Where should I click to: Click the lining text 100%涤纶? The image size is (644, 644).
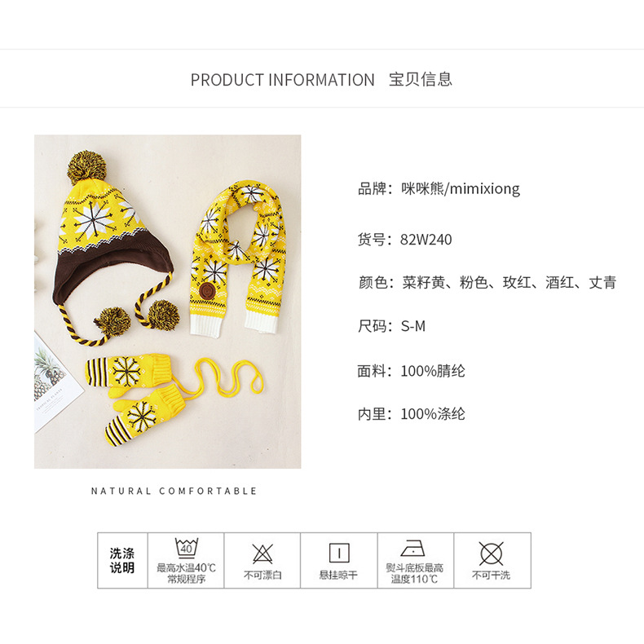(x=433, y=413)
